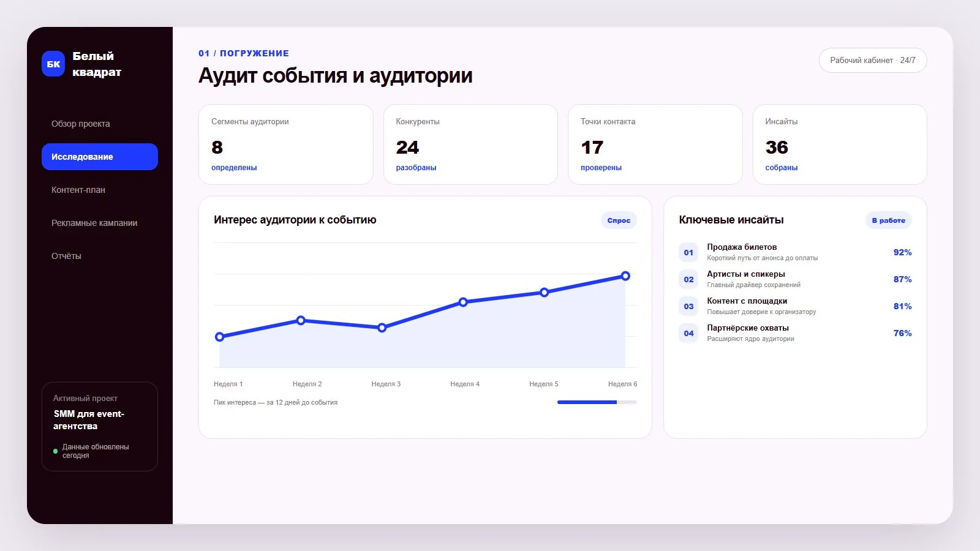Click the 02 insight number badge
980x551 pixels.
[688, 279]
